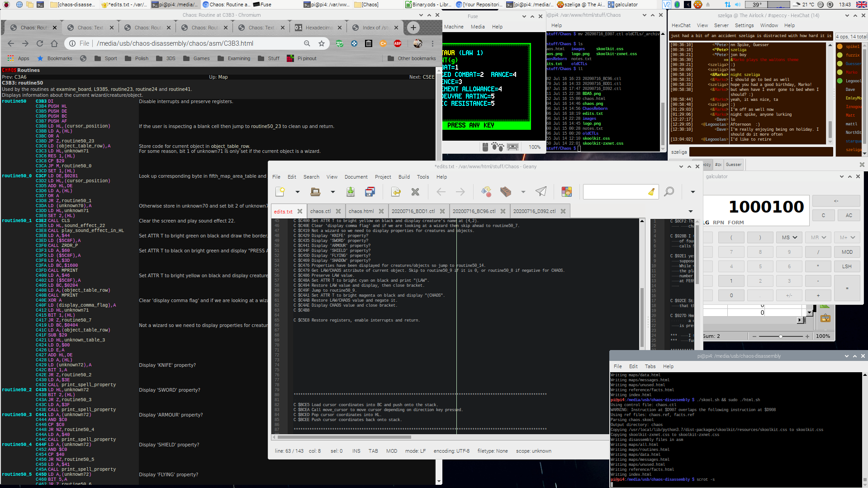Viewport: 868px width, 488px height.
Task: Open the Geany color chooser icon
Action: coord(566,192)
